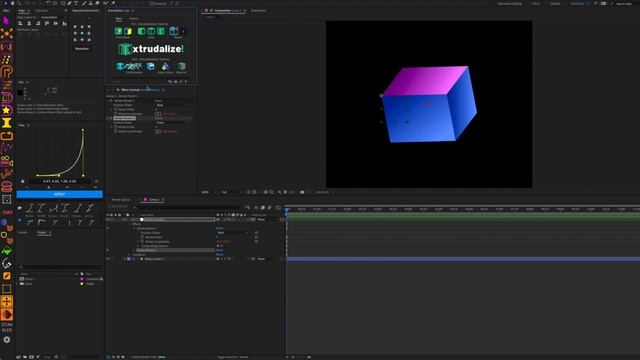Toggle visibility of Shape Layer in timeline
The width and height of the screenshot is (640, 360).
pos(108,259)
